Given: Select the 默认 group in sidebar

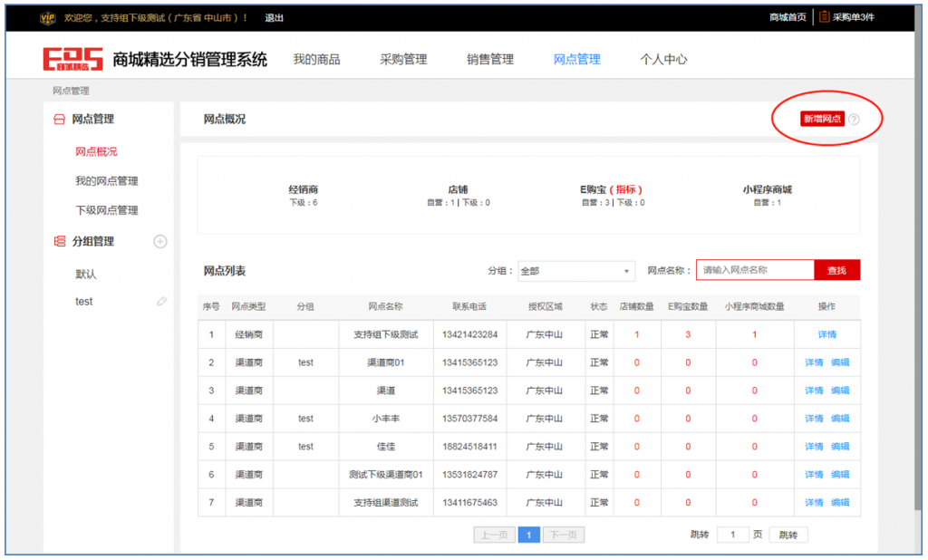Looking at the screenshot, I should click(86, 274).
